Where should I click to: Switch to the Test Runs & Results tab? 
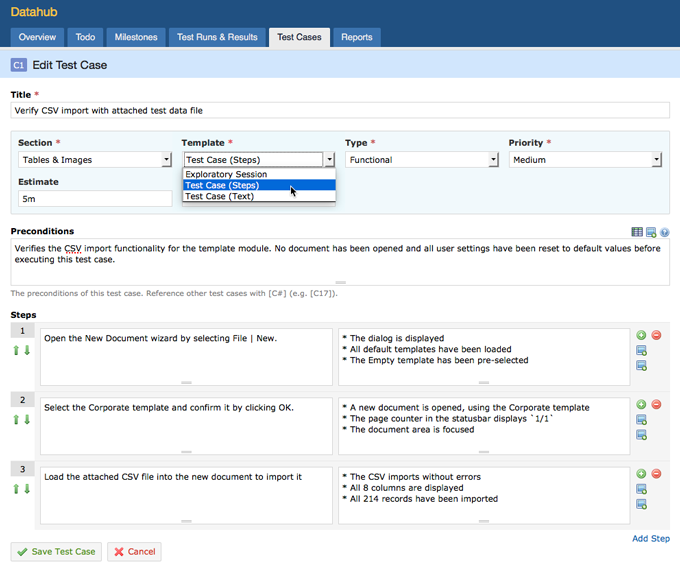pyautogui.click(x=217, y=37)
